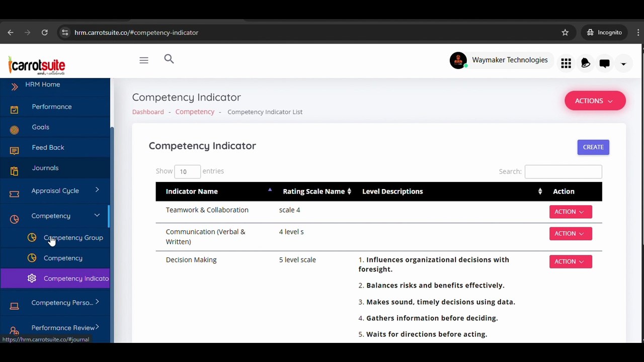Viewport: 644px width, 362px height.
Task: Open ACTION dropdown for Teamwork & Collaboration
Action: 571,212
